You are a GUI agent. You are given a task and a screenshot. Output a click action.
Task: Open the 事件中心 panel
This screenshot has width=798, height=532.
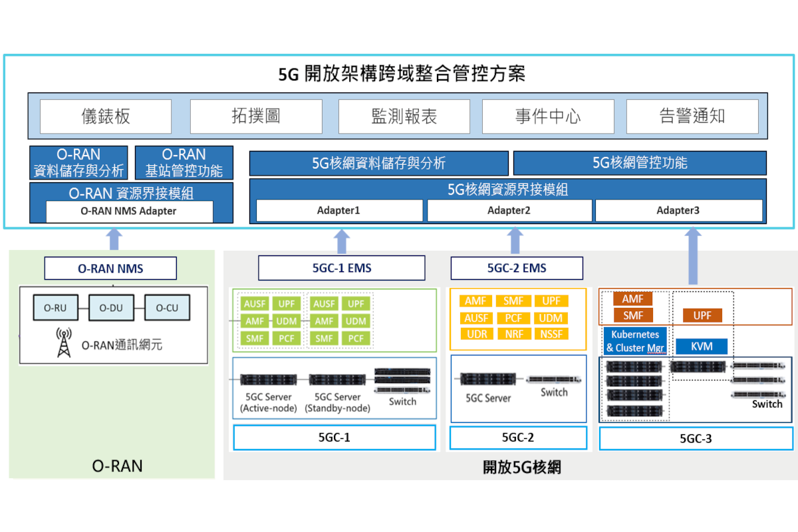point(547,116)
